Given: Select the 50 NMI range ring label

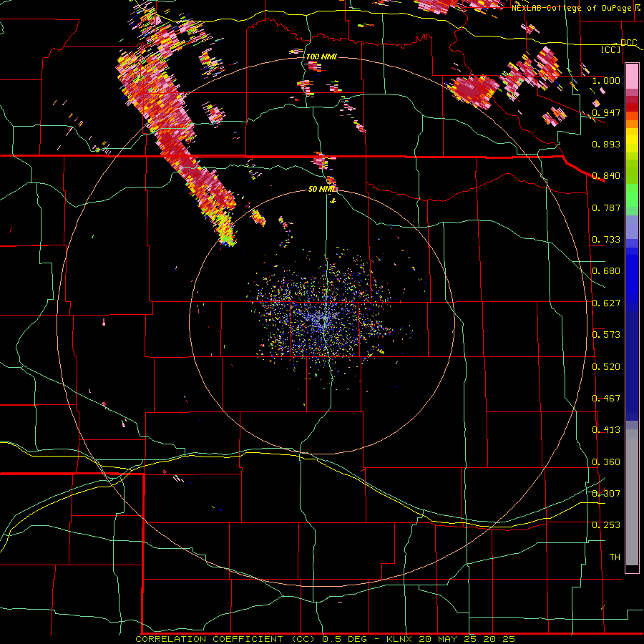Looking at the screenshot, I should pyautogui.click(x=321, y=189).
